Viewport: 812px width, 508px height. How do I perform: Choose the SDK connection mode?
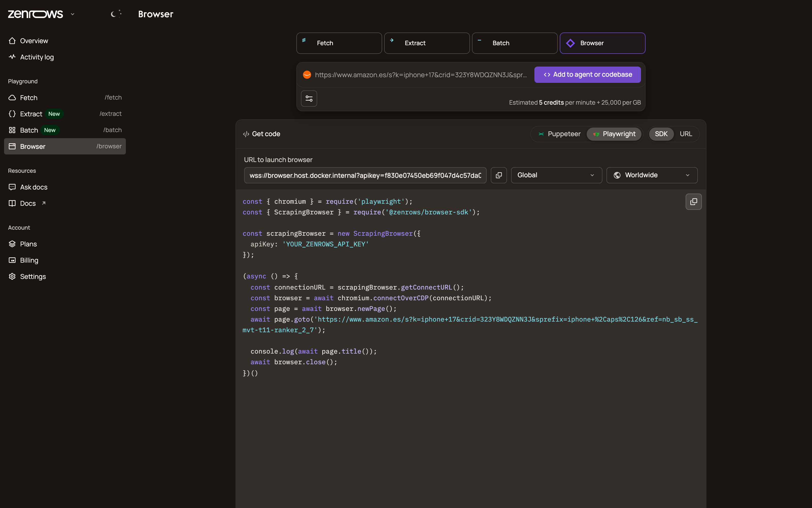coord(661,134)
